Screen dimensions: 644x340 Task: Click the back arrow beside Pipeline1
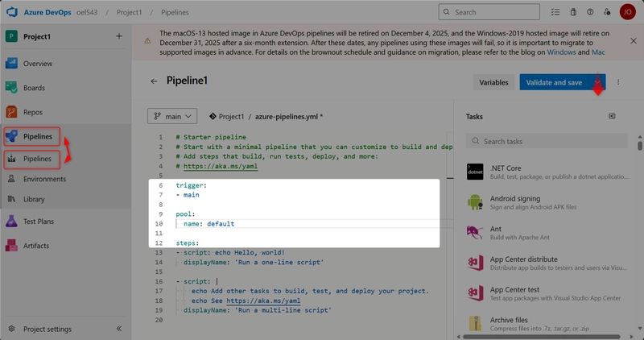(x=154, y=81)
